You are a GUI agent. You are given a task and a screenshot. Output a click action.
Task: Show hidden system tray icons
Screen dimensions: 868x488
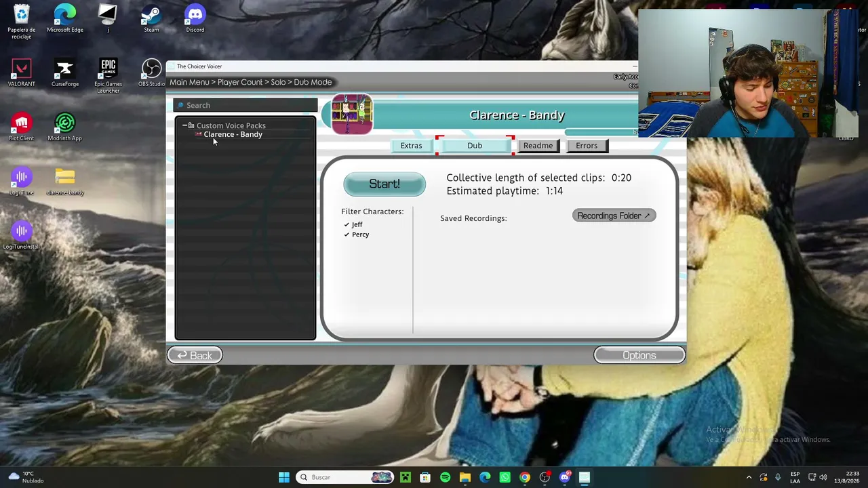point(749,477)
